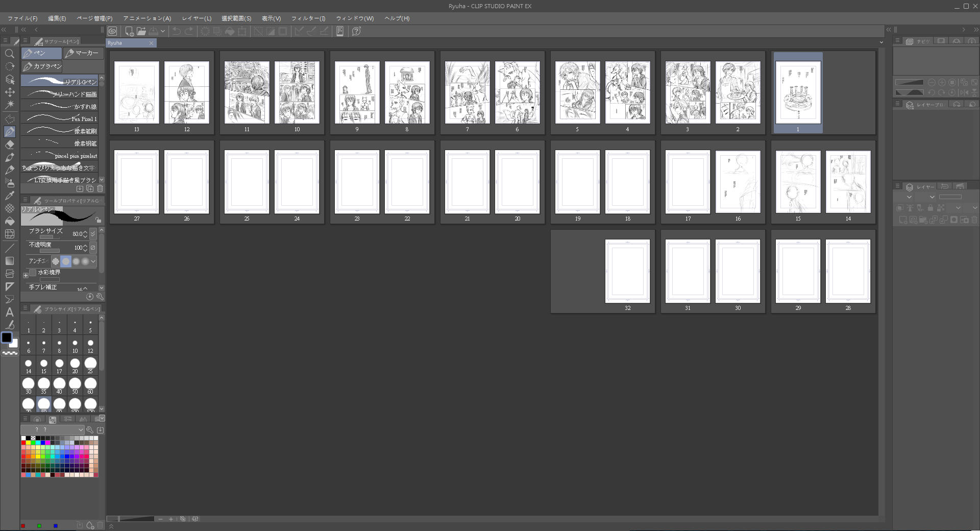Close the Ryuha document tab
Viewport: 980px width, 531px height.
[x=151, y=43]
